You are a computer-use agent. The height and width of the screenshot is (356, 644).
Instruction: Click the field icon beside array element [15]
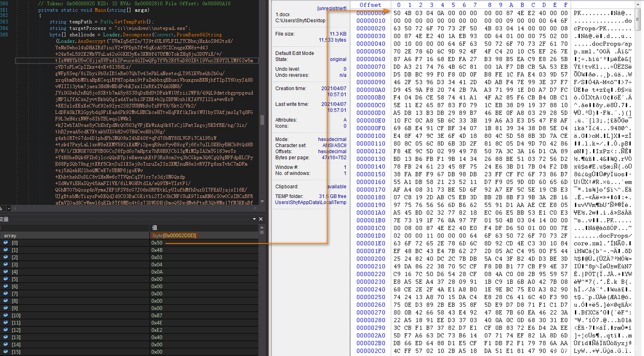click(6, 352)
